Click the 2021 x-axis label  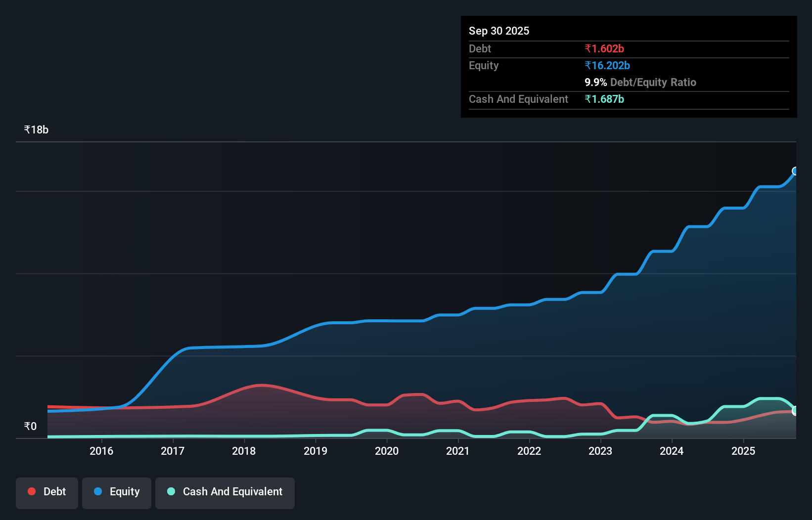point(458,451)
